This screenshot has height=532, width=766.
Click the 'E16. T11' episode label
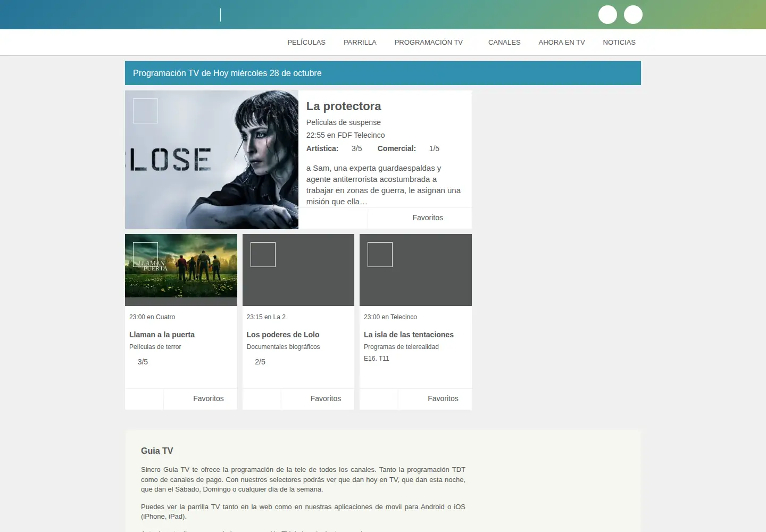377,359
